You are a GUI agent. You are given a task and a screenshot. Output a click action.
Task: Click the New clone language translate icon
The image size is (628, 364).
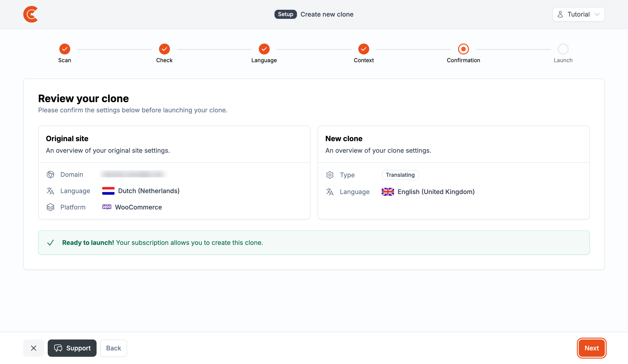(x=330, y=192)
